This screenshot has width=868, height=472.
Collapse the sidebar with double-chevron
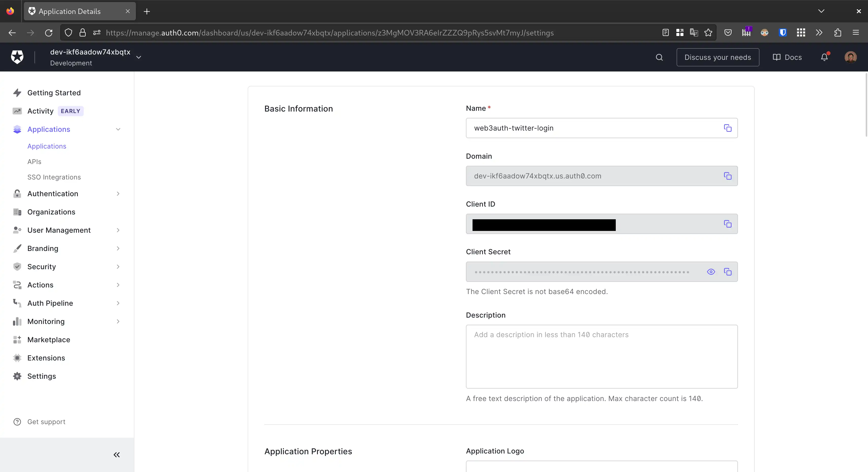pyautogui.click(x=117, y=455)
